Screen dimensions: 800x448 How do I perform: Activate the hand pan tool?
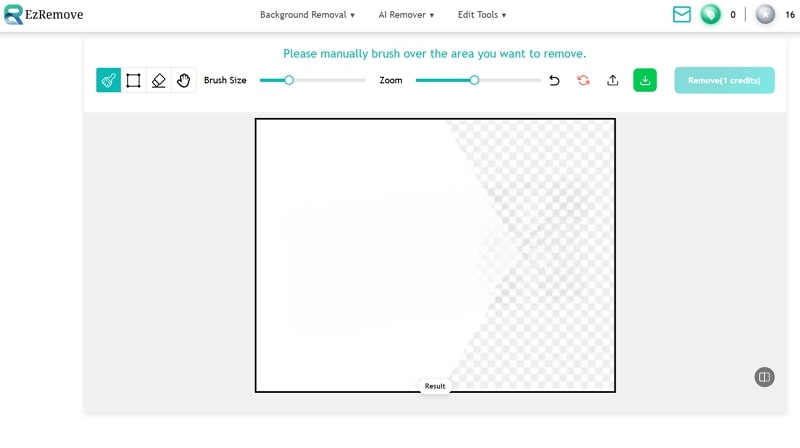point(183,80)
